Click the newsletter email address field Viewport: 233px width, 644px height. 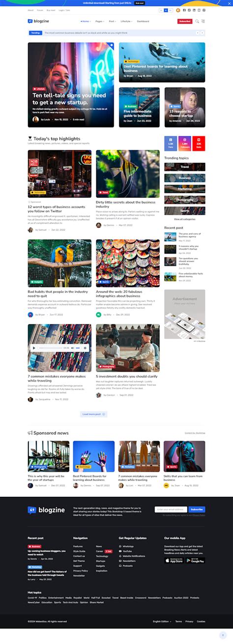click(x=171, y=510)
